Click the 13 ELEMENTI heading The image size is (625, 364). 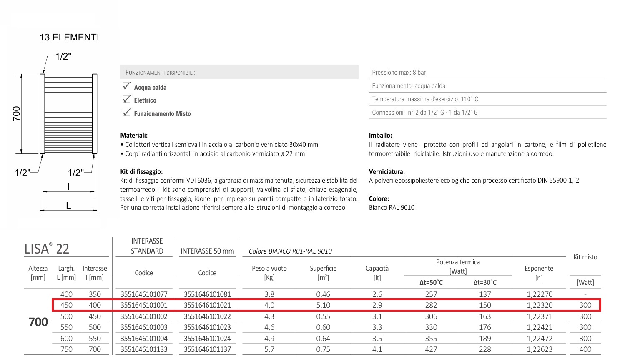point(69,38)
